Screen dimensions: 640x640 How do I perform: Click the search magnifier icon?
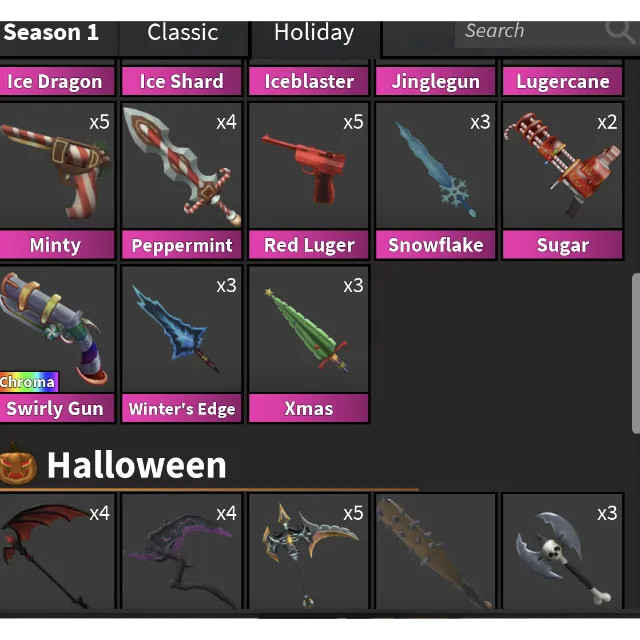tap(619, 32)
